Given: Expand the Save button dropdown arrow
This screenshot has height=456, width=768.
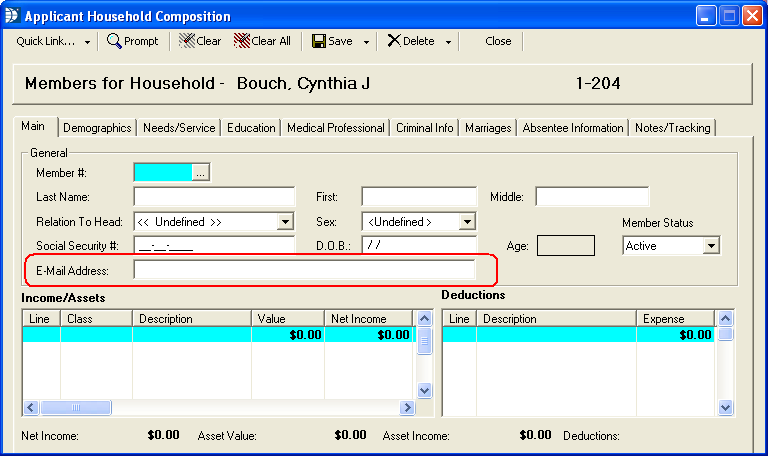Looking at the screenshot, I should click(367, 42).
